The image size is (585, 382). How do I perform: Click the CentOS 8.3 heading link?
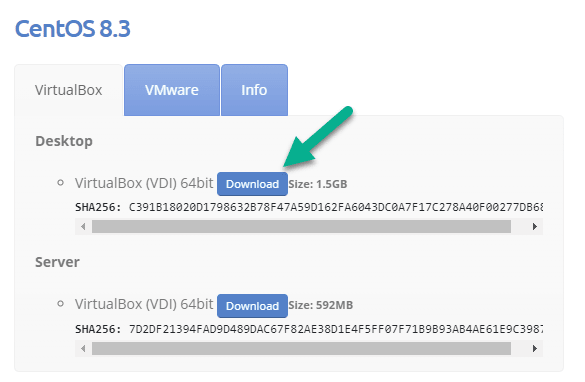[73, 29]
